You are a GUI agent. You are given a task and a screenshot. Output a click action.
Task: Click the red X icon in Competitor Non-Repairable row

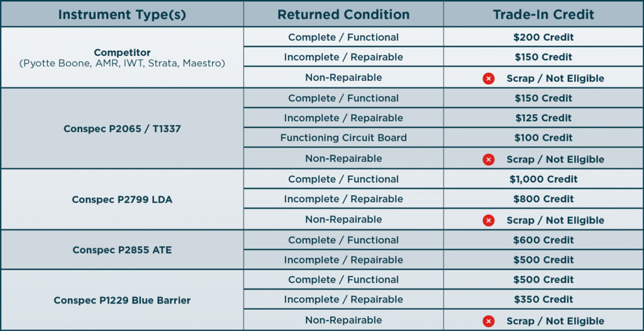pyautogui.click(x=488, y=79)
